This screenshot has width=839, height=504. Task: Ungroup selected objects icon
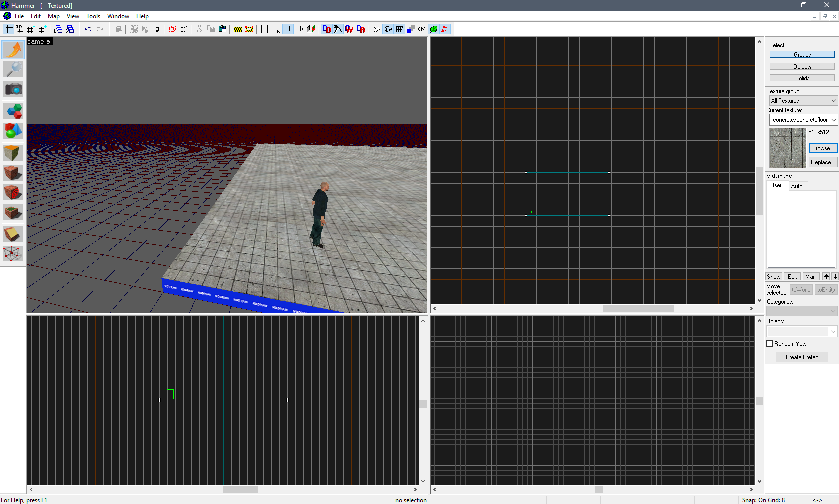(145, 29)
